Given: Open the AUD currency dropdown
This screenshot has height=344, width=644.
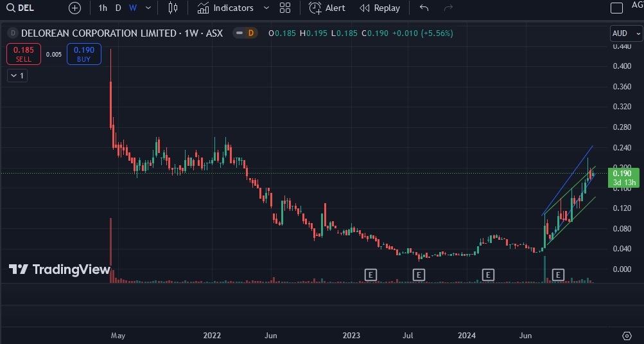Looking at the screenshot, I should click(x=626, y=33).
